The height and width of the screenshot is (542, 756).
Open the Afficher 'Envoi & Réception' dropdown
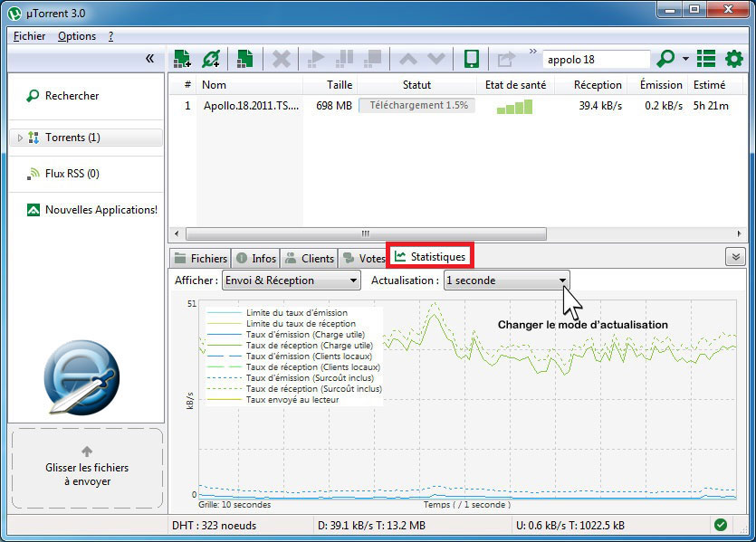point(292,281)
